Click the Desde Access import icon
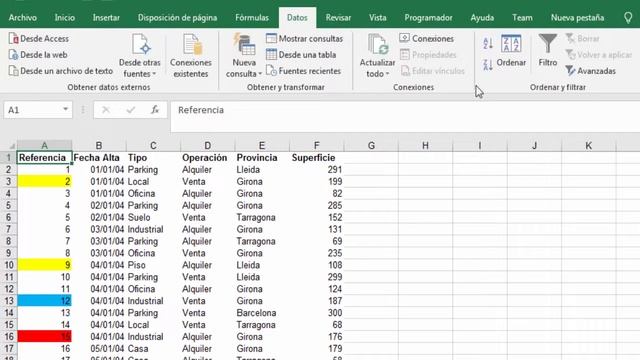Image resolution: width=640 pixels, height=360 pixels. [13, 39]
